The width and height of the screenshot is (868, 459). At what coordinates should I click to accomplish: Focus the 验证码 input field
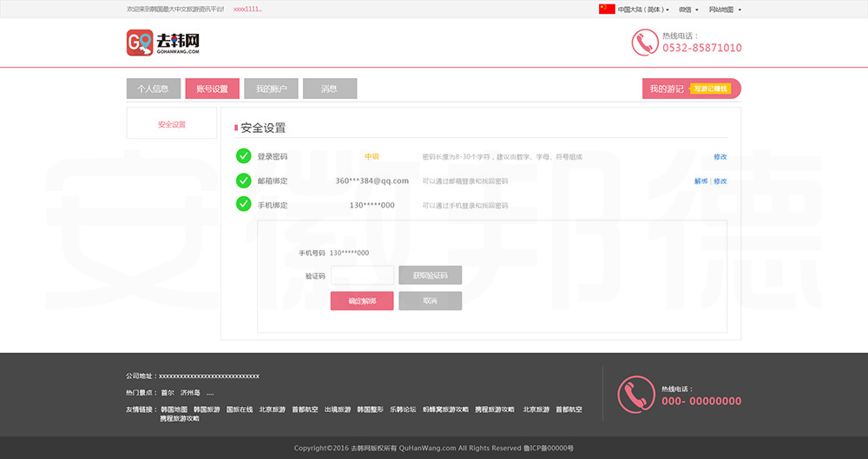pyautogui.click(x=362, y=275)
